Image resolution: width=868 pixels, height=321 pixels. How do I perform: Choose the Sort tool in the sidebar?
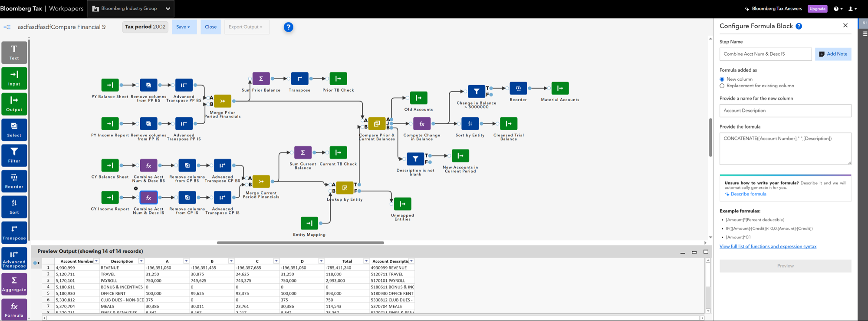[14, 207]
